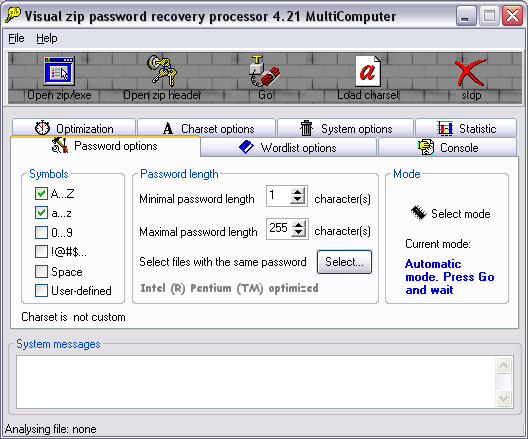Enable the 0...9 digits checkbox
Image resolution: width=528 pixels, height=439 pixels.
[41, 232]
